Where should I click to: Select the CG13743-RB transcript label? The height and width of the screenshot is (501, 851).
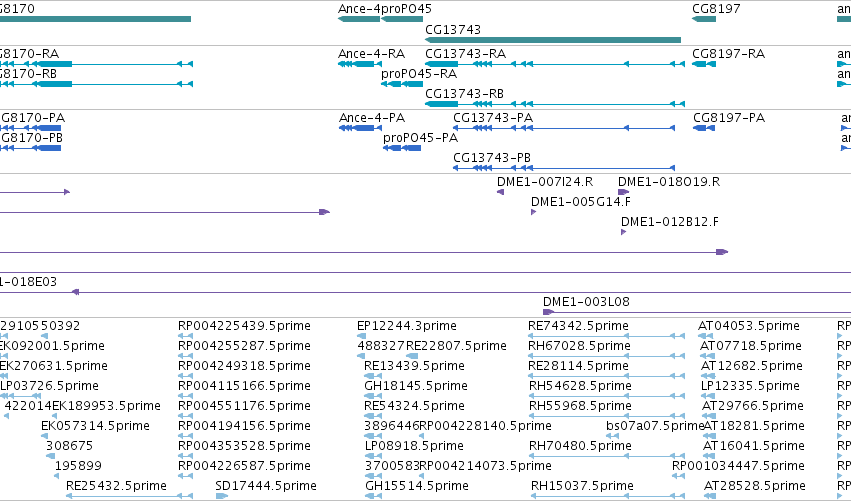(464, 94)
